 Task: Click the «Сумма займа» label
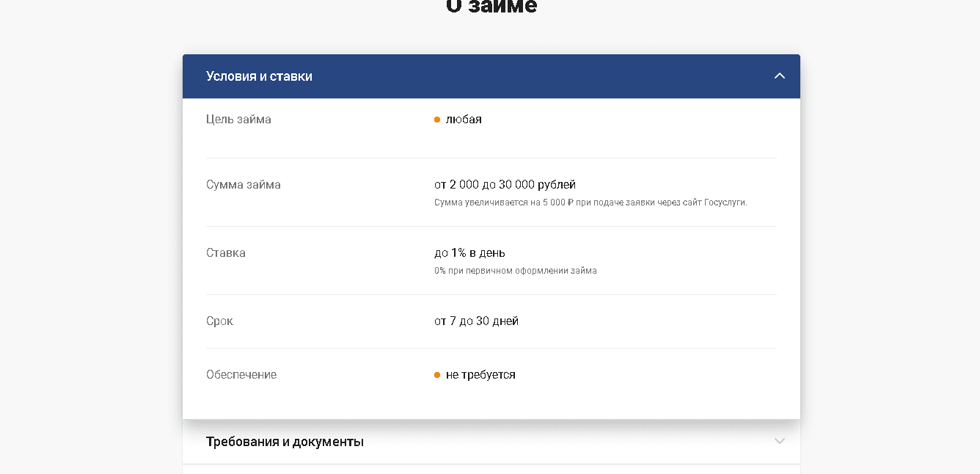244,184
